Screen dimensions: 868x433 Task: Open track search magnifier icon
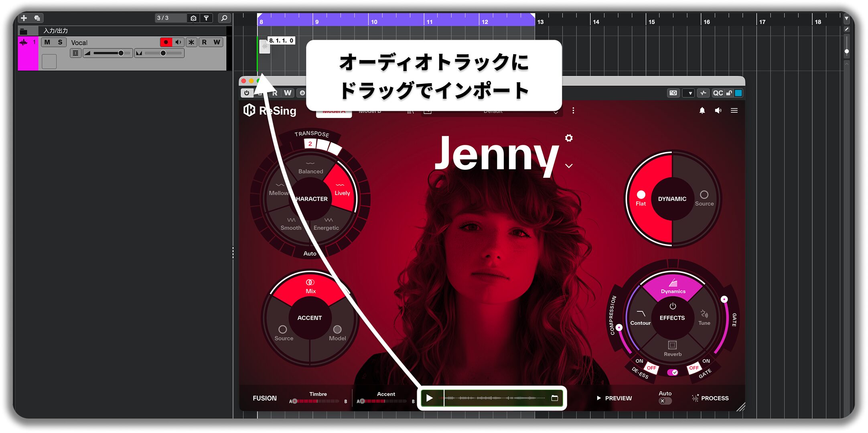[224, 18]
